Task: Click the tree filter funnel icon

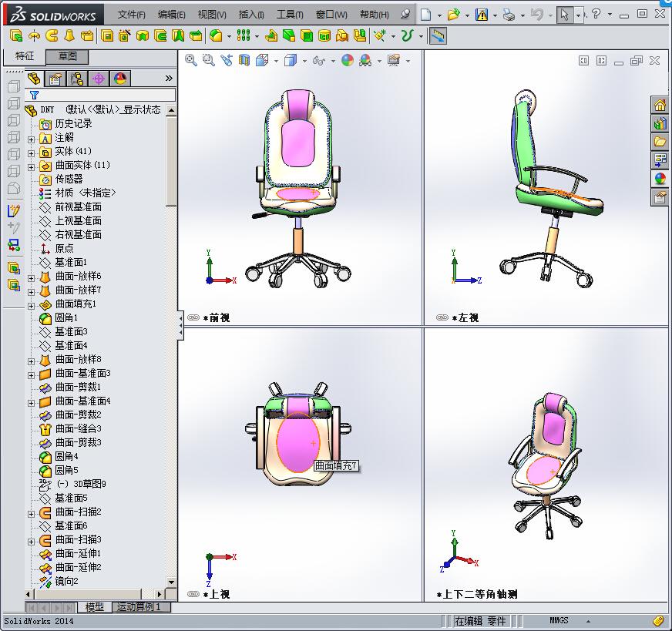Action: (x=34, y=95)
